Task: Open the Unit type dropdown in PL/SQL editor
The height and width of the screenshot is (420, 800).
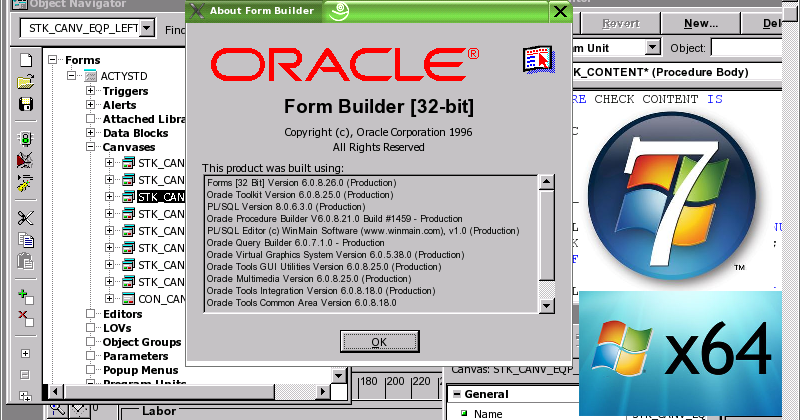Action: pos(653,48)
